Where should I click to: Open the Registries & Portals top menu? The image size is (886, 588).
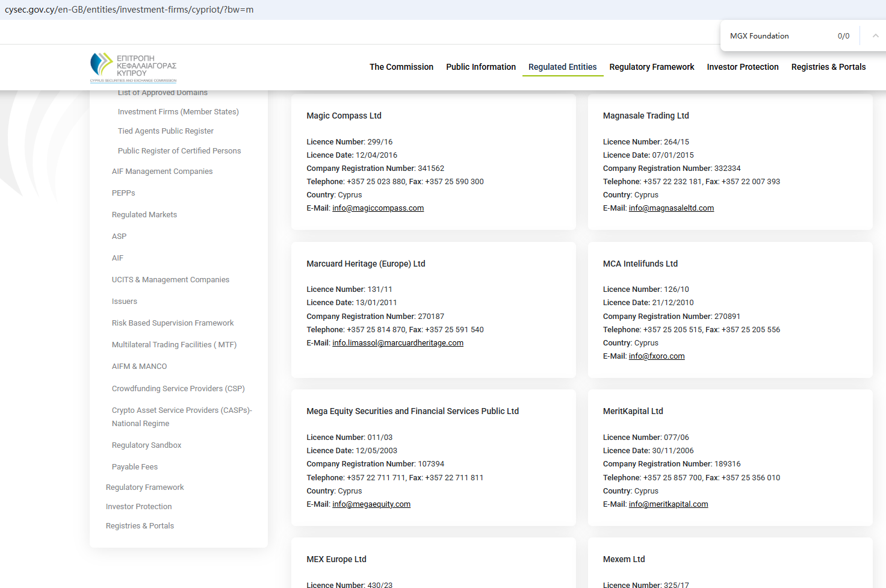(828, 67)
